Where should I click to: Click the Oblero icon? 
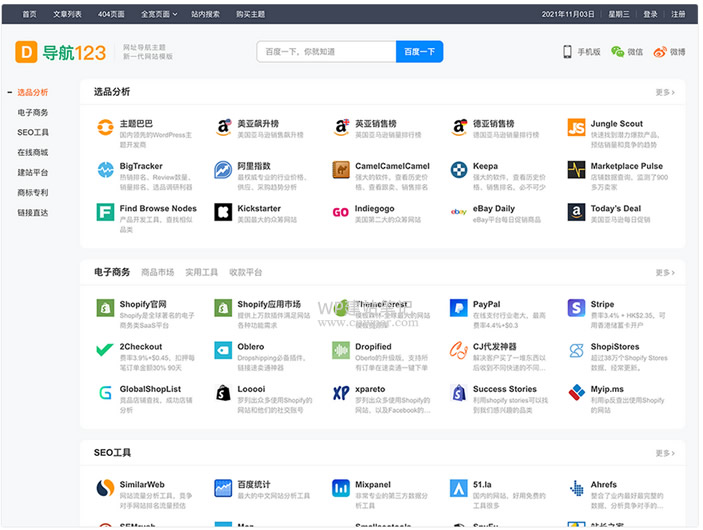223,350
